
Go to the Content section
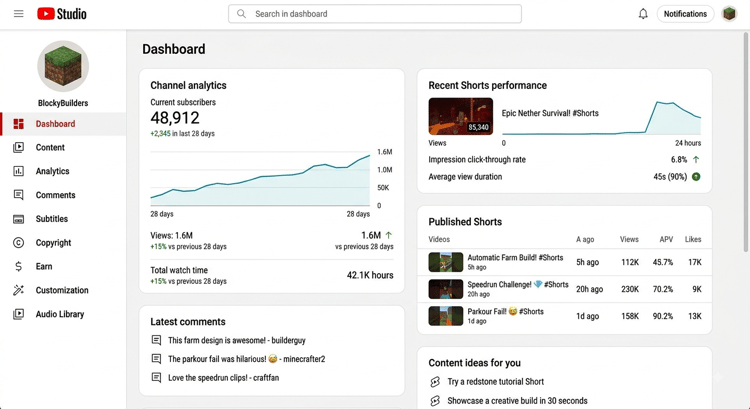click(63, 147)
